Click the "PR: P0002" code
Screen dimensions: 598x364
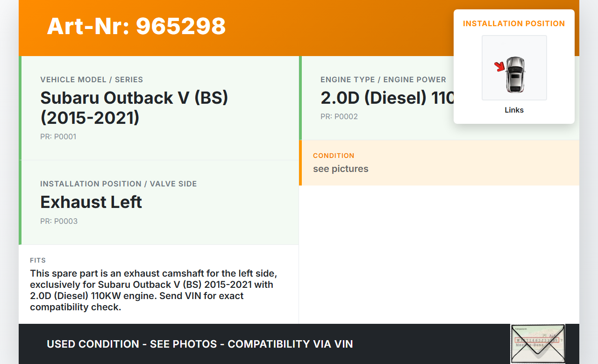(x=339, y=117)
